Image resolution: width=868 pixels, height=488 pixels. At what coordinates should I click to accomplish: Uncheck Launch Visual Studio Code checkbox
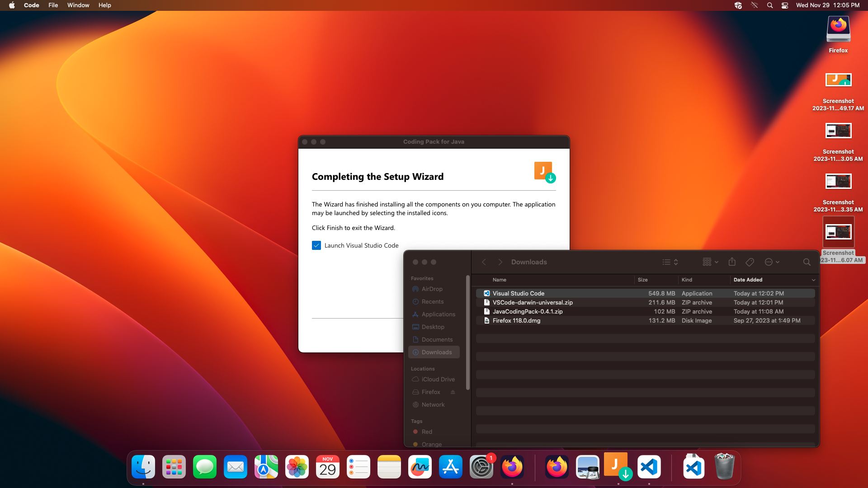(316, 245)
